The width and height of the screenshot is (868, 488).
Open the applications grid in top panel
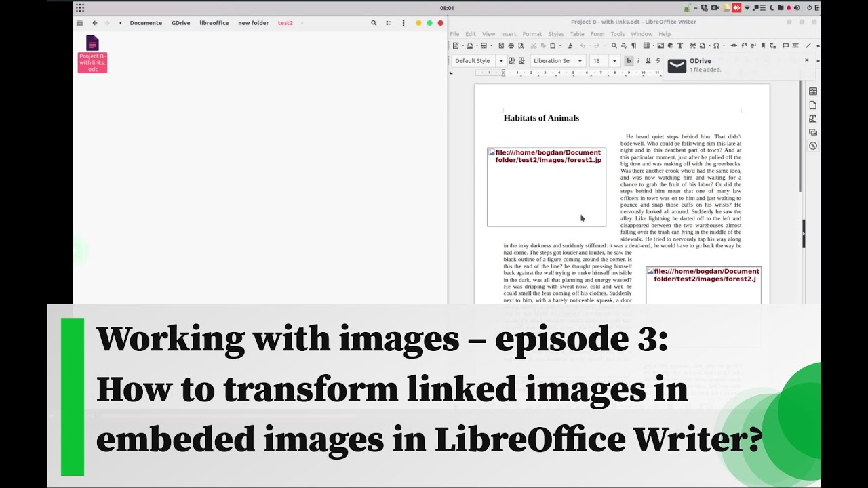coord(80,8)
